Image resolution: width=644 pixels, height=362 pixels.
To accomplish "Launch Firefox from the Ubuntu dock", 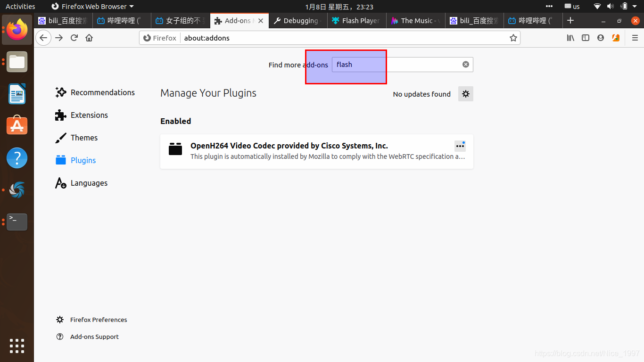I will click(17, 30).
